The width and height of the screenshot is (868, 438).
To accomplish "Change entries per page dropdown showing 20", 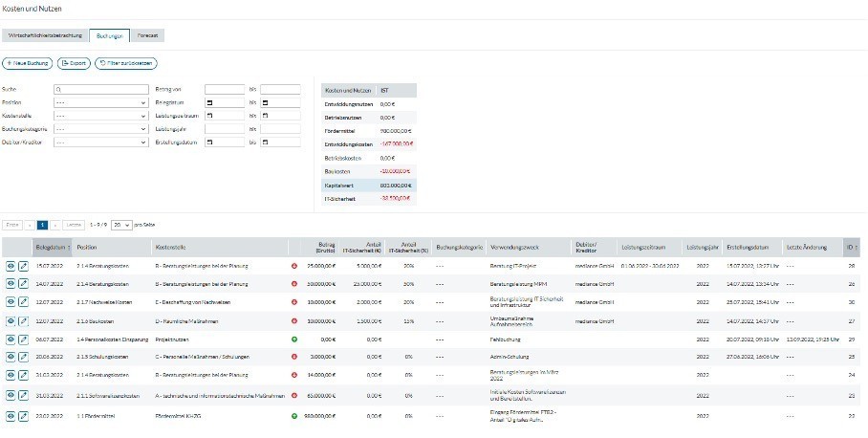I will coord(121,226).
